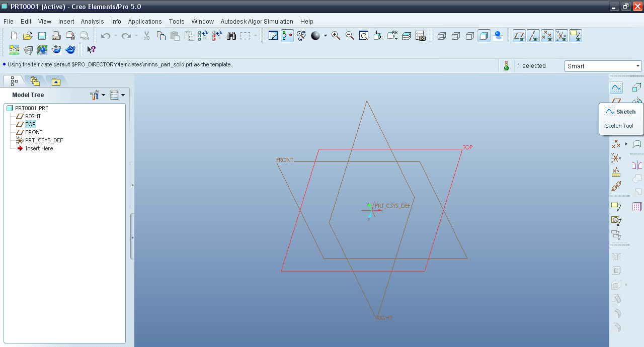Image resolution: width=644 pixels, height=347 pixels.
Task: Select the Pattern tool icon
Action: [637, 207]
